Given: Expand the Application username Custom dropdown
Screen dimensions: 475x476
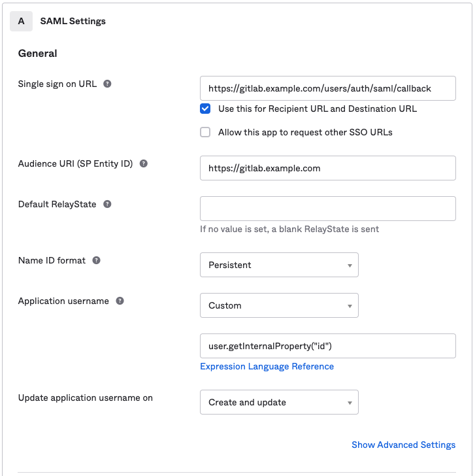Looking at the screenshot, I should click(279, 305).
